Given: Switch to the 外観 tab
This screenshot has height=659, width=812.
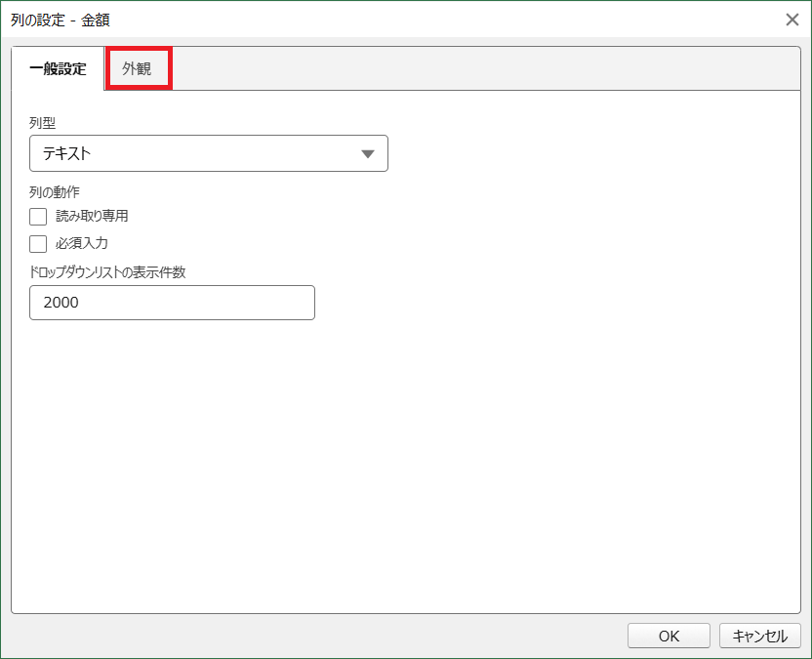Looking at the screenshot, I should tap(138, 68).
